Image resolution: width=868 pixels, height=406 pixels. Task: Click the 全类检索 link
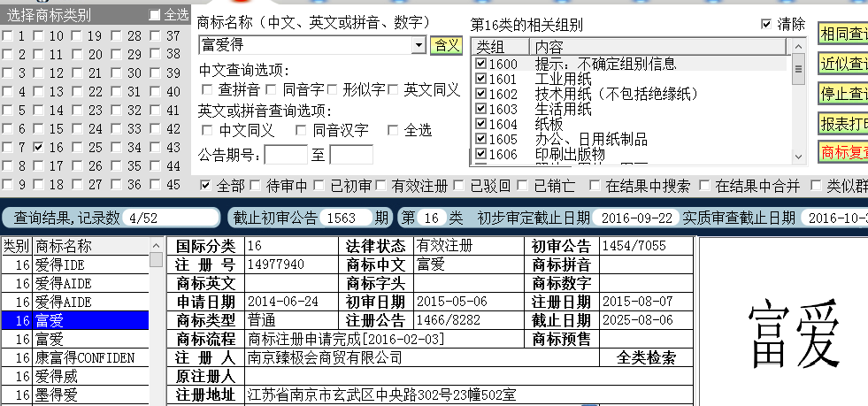[646, 358]
